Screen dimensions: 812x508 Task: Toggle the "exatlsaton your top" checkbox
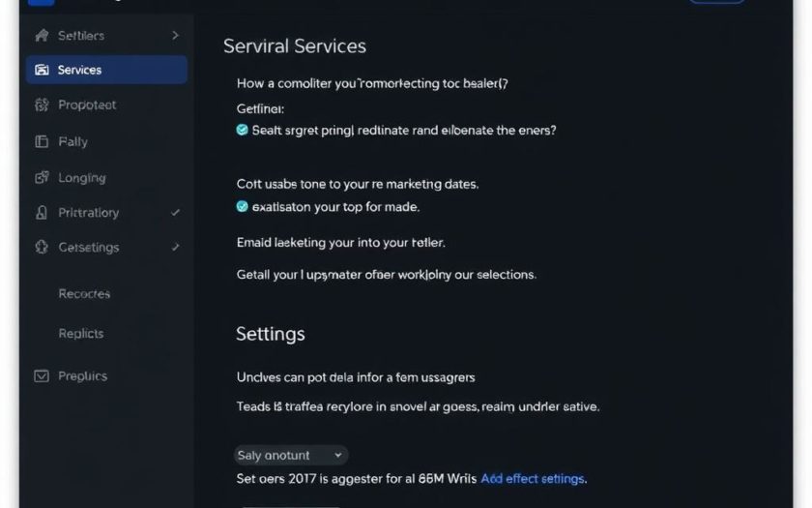coord(243,206)
